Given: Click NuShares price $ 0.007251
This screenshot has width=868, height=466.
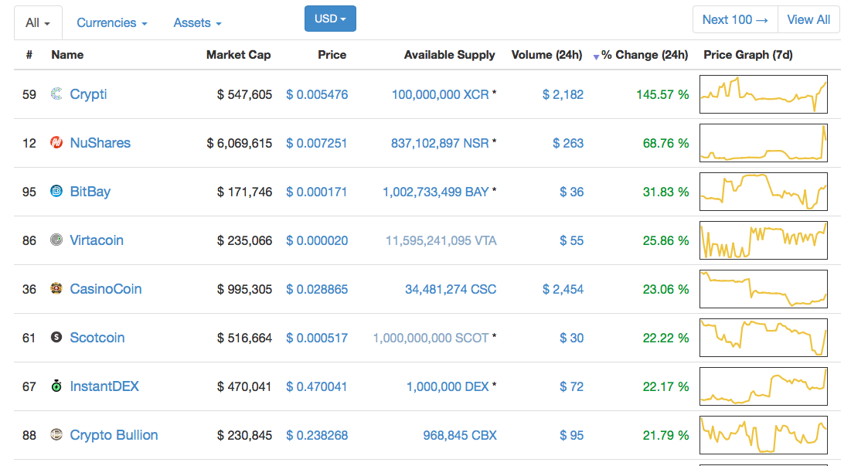Looking at the screenshot, I should (x=317, y=143).
